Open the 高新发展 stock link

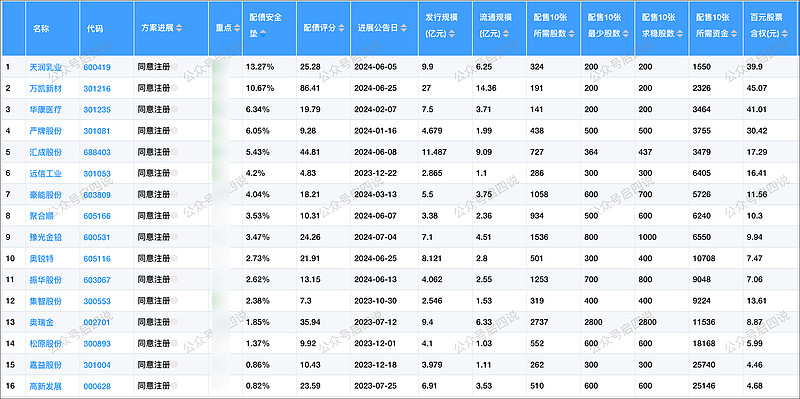coord(46,386)
